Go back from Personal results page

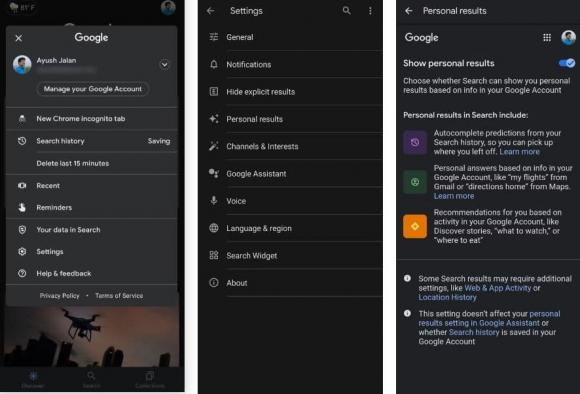click(409, 11)
